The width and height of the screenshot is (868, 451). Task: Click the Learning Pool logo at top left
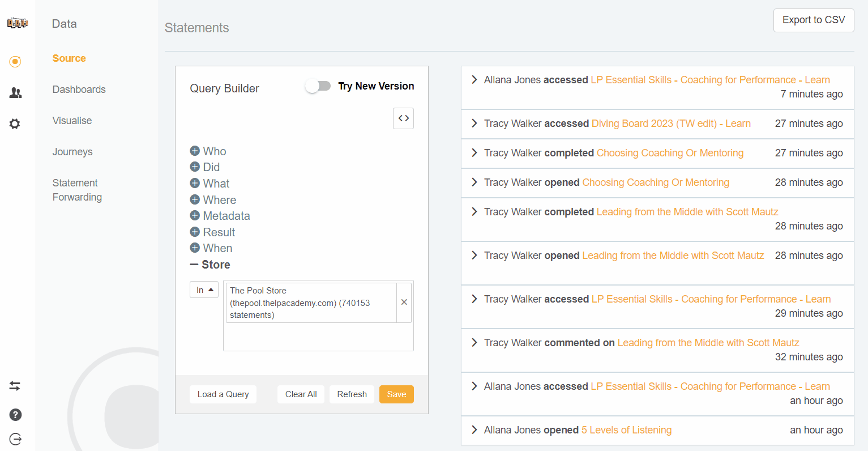[18, 23]
